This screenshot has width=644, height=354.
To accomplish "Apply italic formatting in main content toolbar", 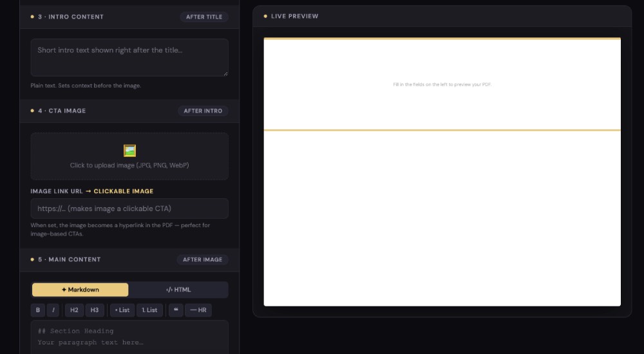I will 53,310.
